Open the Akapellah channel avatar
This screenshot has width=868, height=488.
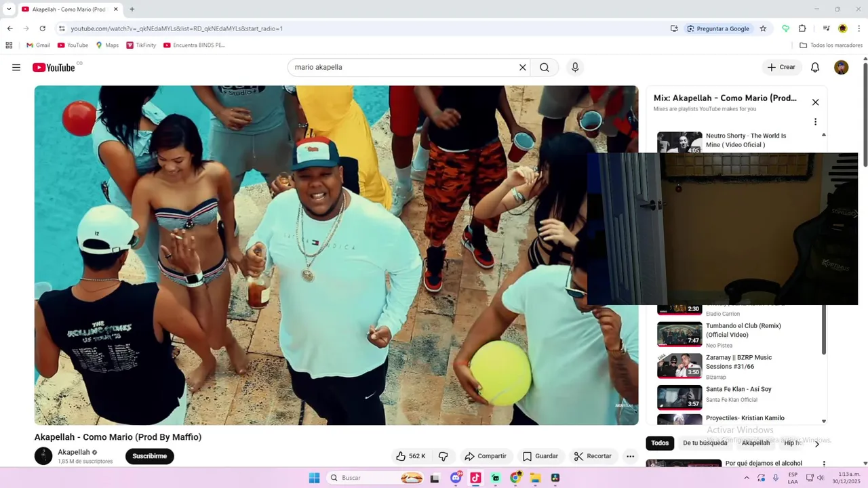click(x=43, y=456)
